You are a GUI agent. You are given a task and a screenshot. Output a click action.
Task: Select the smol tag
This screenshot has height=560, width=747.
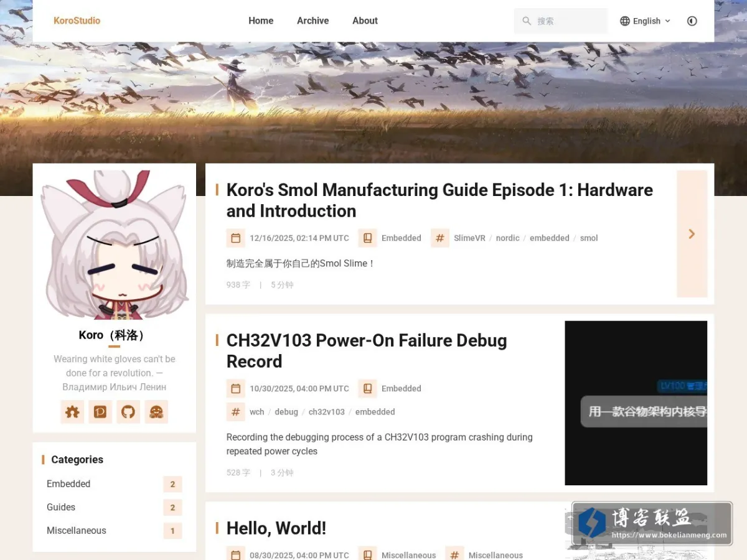click(589, 238)
